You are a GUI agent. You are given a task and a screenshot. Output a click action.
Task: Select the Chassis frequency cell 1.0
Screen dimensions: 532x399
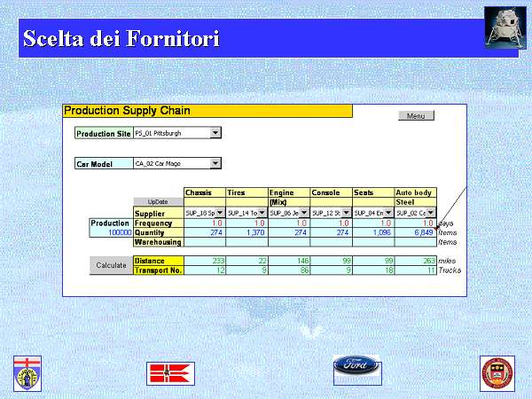coord(205,223)
